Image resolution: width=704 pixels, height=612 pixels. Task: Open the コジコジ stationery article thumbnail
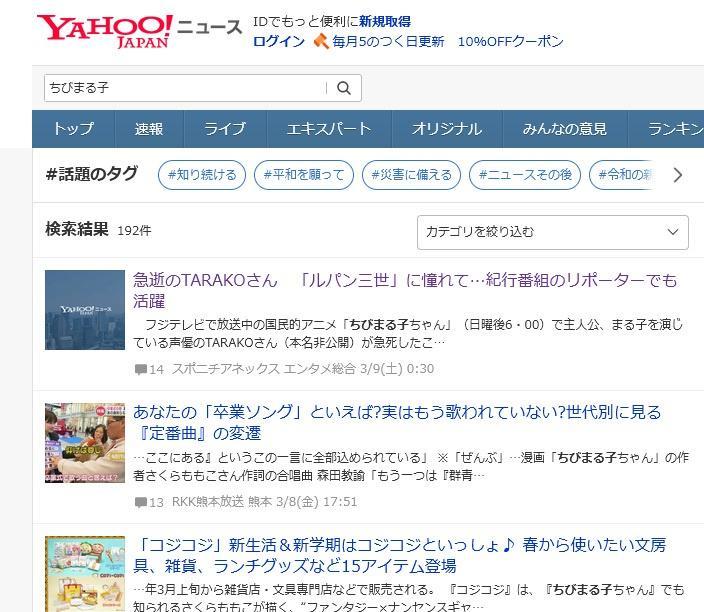85,574
